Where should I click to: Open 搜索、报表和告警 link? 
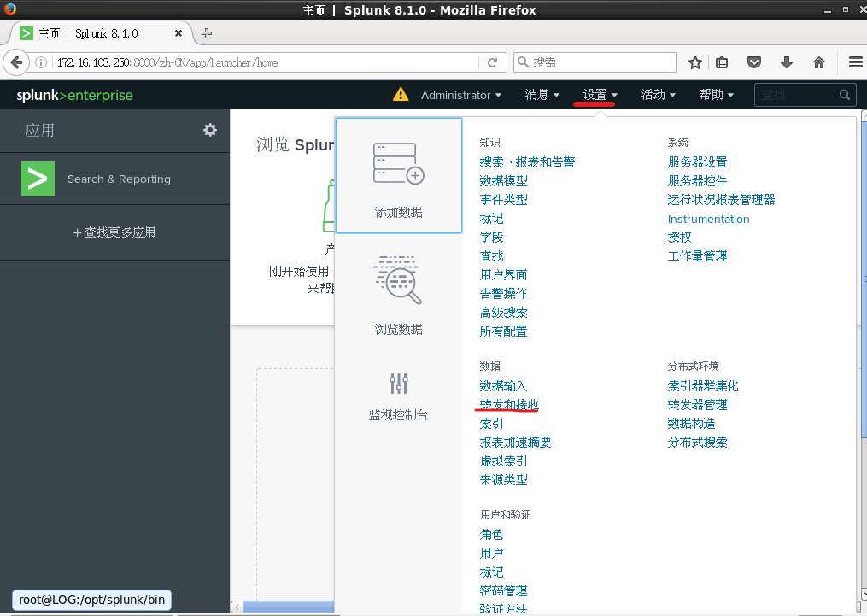[x=527, y=162]
